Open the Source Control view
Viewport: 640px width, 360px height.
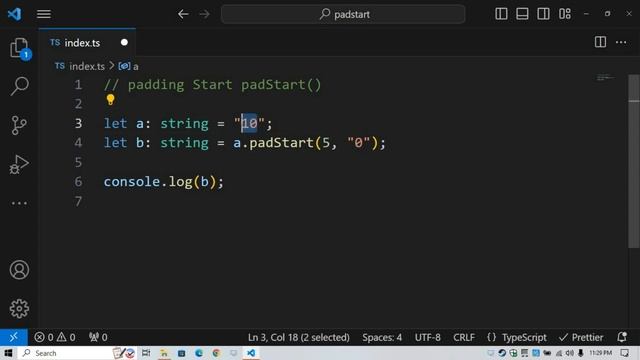click(x=19, y=125)
